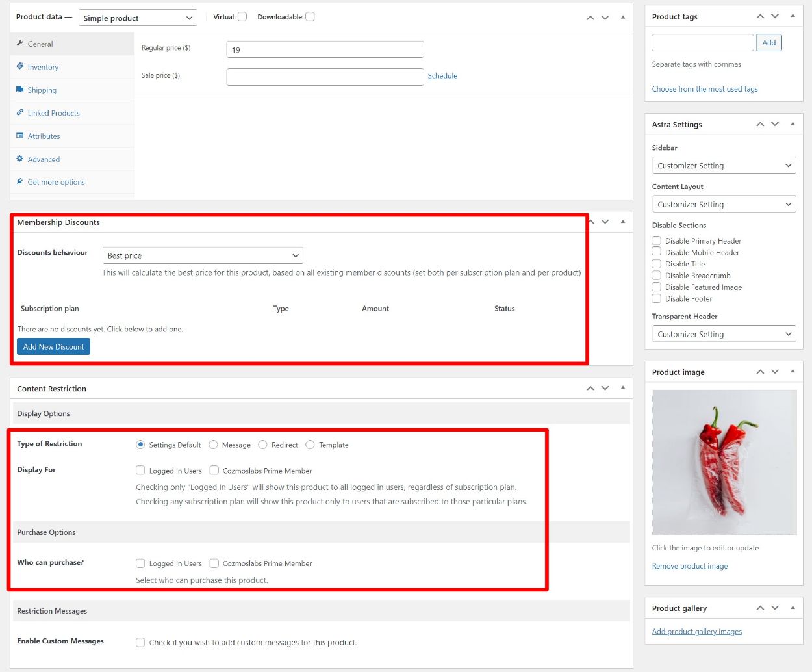Screen dimensions: 812x672
Task: Collapse the Astra Settings panel
Action: pyautogui.click(x=793, y=123)
